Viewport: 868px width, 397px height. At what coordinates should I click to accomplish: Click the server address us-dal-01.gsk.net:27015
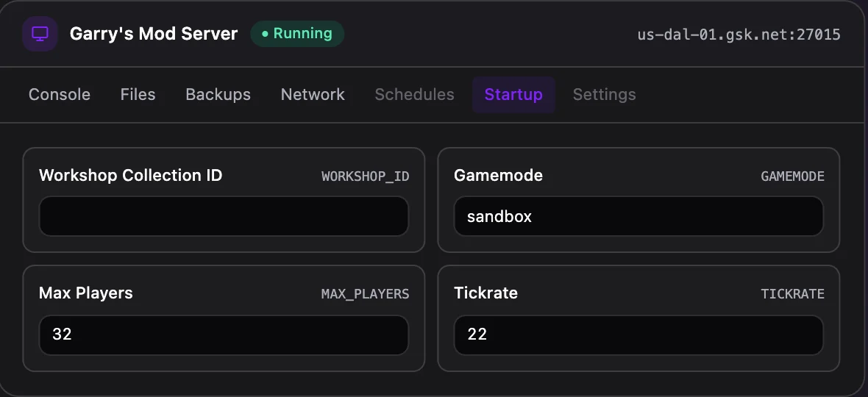tap(739, 35)
